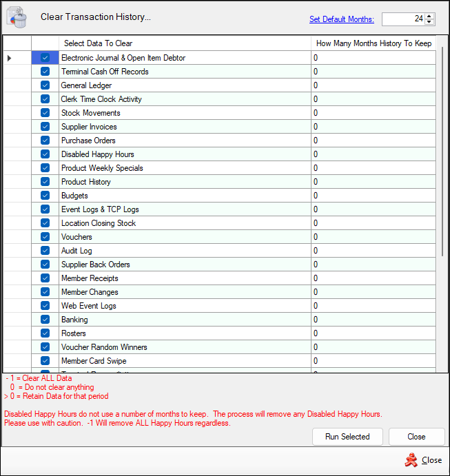450x476 pixels.
Task: Click the Clear Transaction History trash icon
Action: pos(17,18)
